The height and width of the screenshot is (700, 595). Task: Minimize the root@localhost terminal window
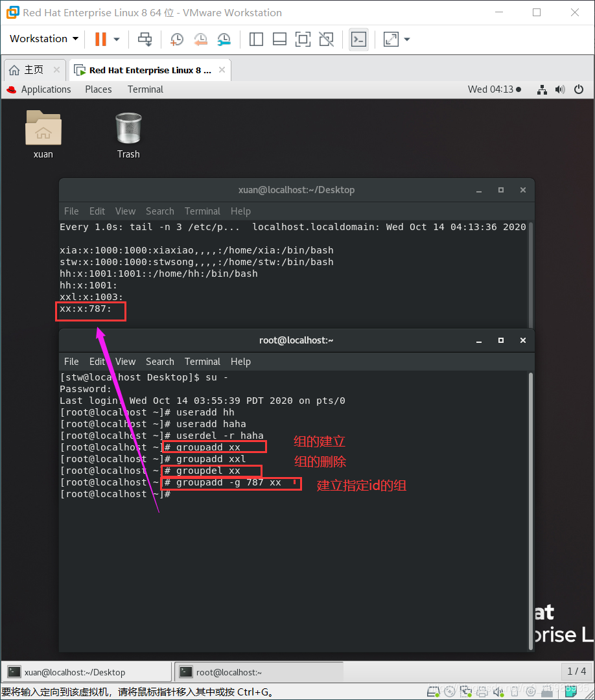tap(479, 341)
